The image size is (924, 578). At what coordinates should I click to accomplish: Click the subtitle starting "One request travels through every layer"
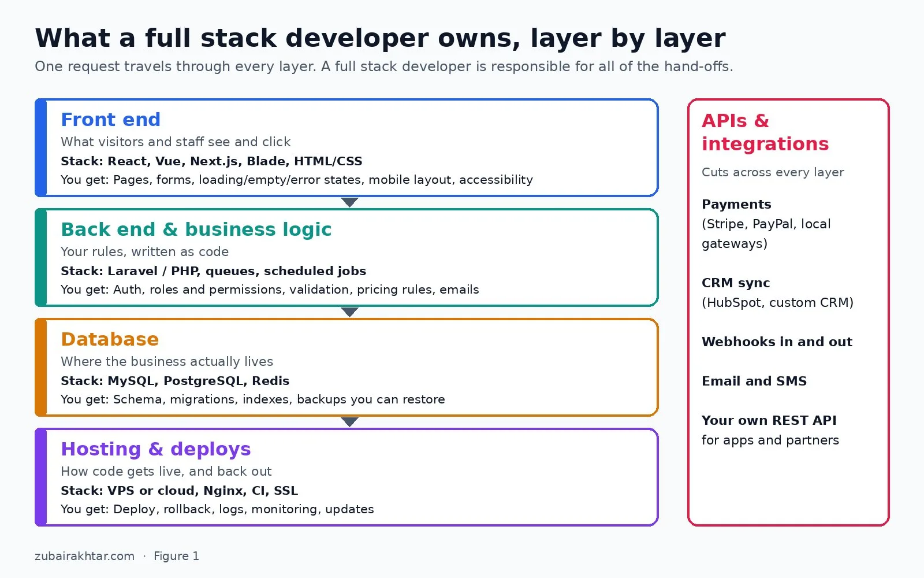pos(384,66)
